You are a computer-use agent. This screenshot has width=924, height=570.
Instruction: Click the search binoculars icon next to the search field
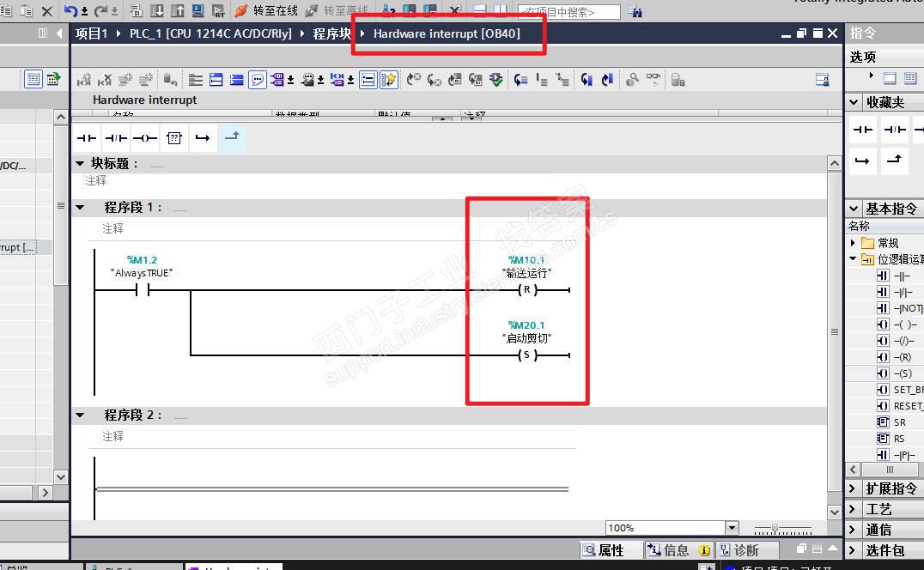click(x=635, y=11)
